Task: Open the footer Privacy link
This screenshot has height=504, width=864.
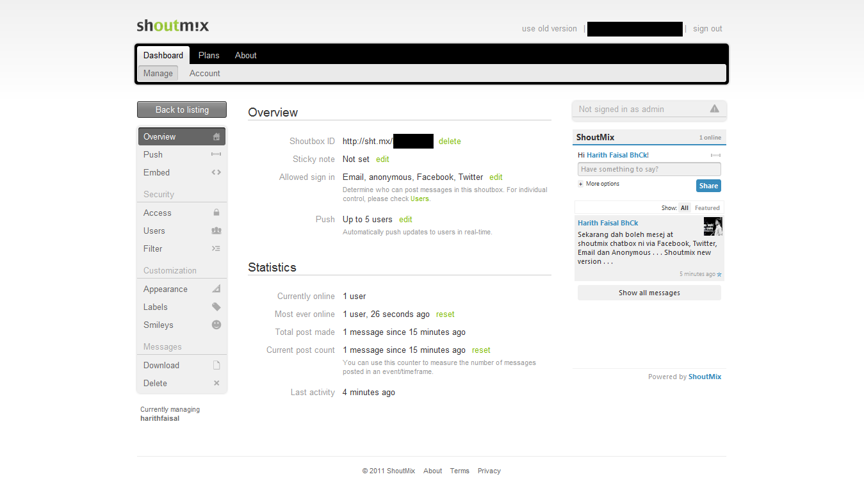Action: tap(489, 471)
